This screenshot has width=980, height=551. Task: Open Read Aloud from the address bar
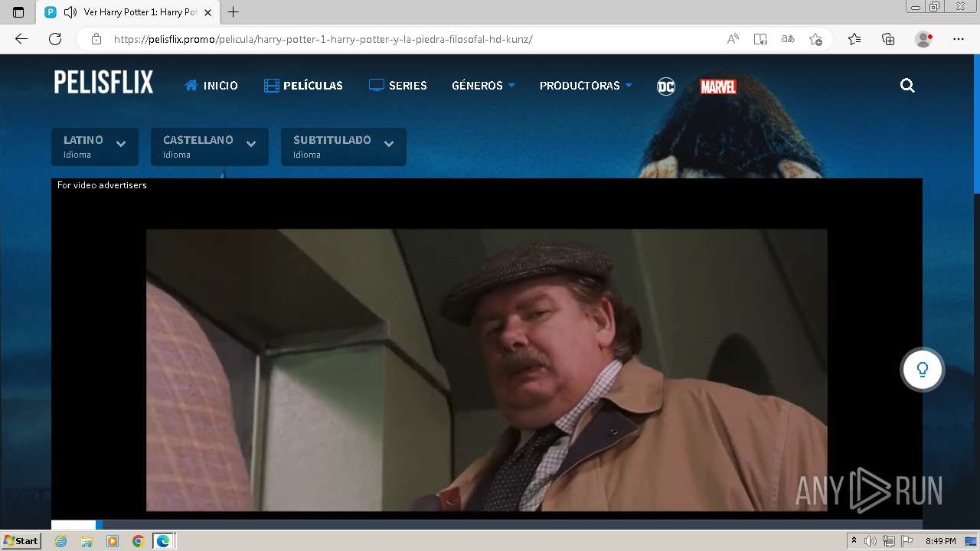click(x=733, y=39)
